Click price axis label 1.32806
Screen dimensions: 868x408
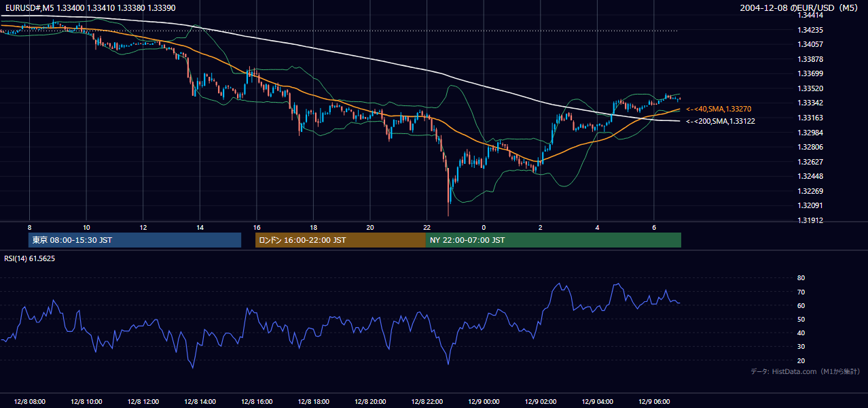tap(812, 147)
